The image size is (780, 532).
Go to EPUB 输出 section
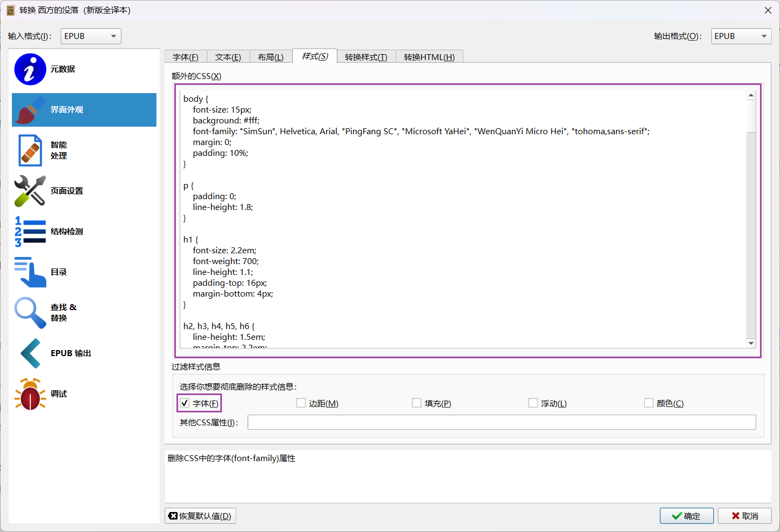tap(70, 353)
